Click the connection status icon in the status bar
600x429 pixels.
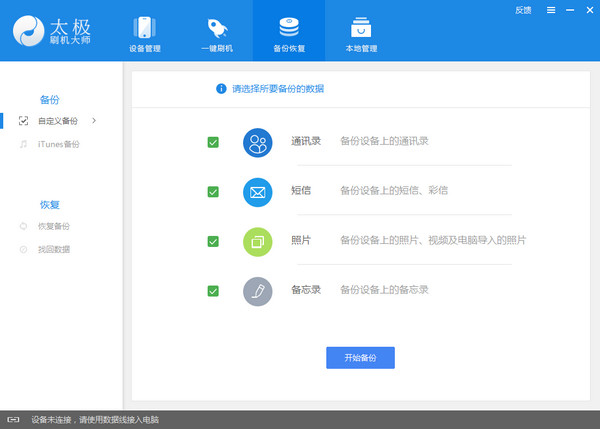tap(13, 420)
